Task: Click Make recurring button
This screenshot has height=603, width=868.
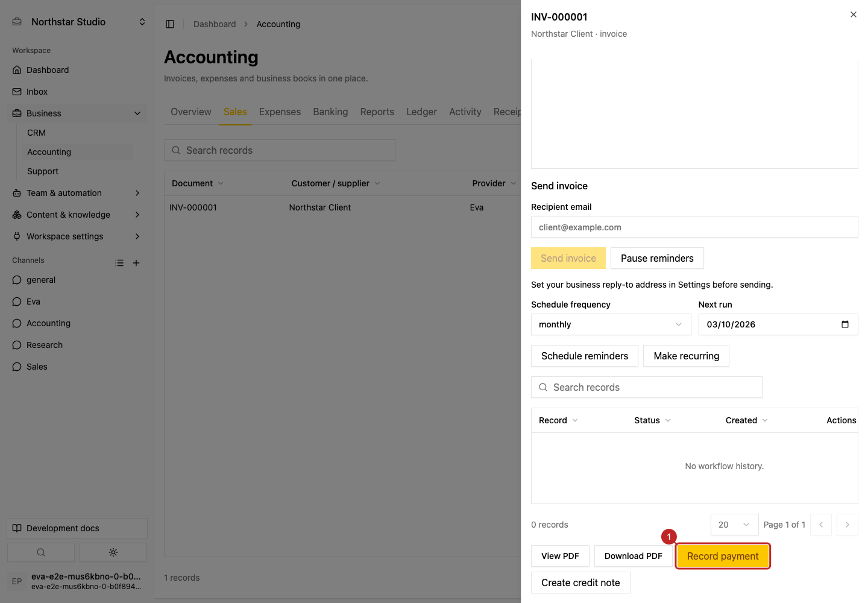Action: pyautogui.click(x=686, y=356)
